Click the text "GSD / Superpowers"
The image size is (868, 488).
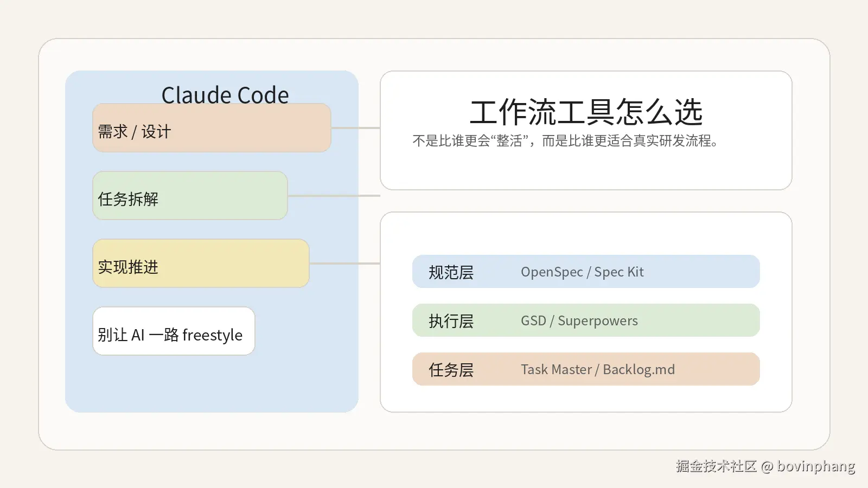(x=579, y=321)
